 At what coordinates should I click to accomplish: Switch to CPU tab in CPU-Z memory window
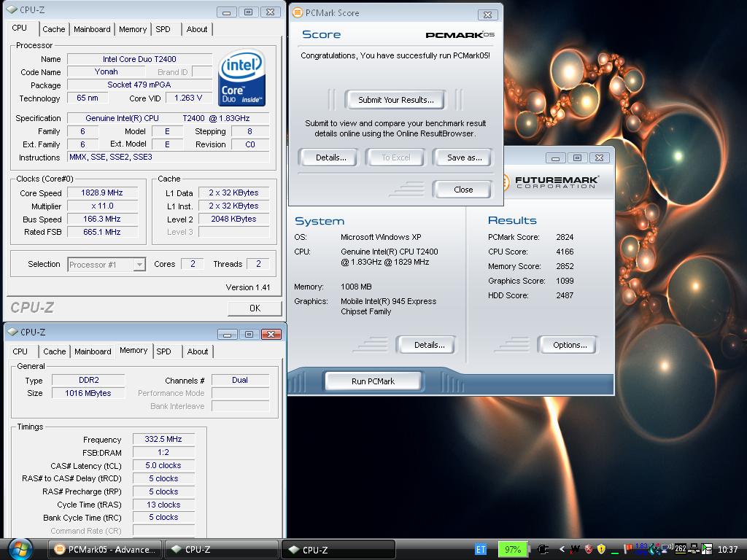coord(20,351)
